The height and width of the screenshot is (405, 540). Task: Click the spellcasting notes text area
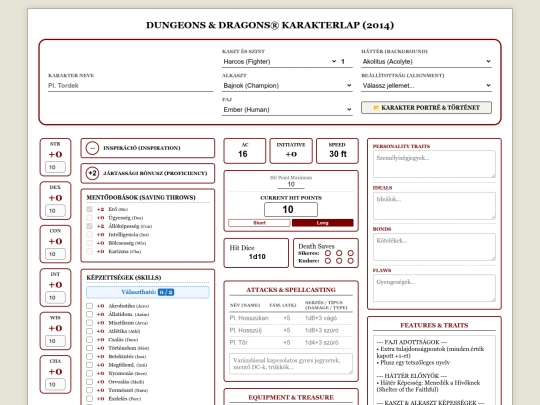(x=291, y=364)
